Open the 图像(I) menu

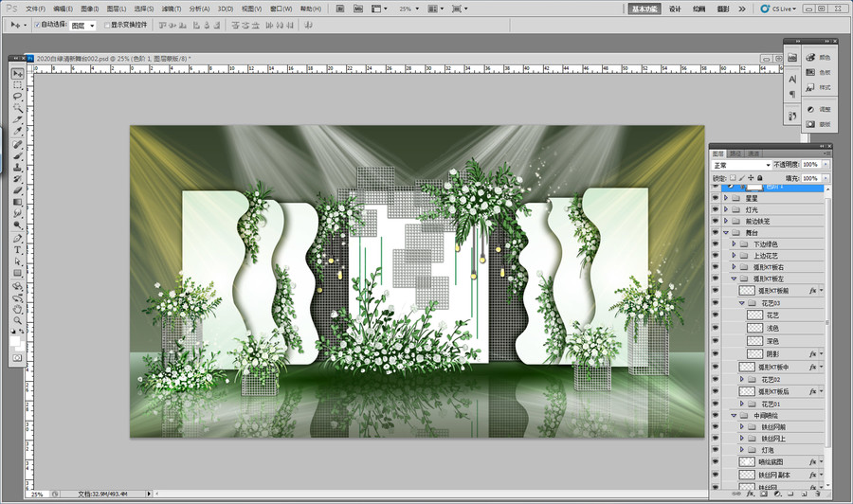click(x=90, y=9)
